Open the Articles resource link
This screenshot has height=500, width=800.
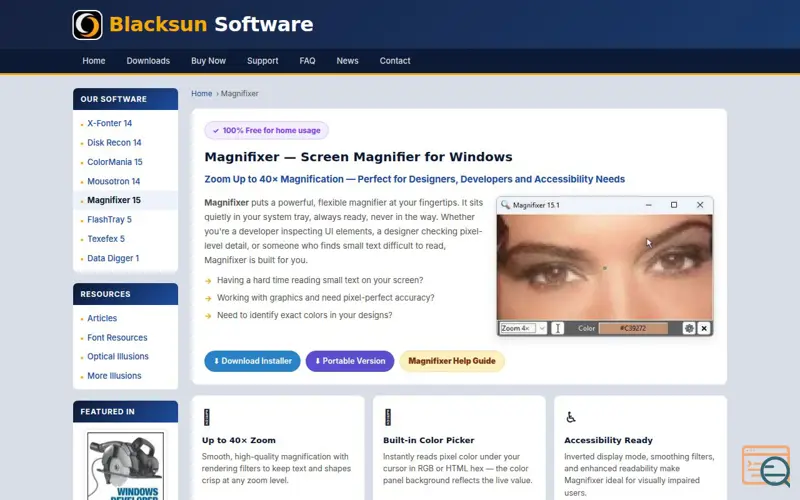pos(102,318)
